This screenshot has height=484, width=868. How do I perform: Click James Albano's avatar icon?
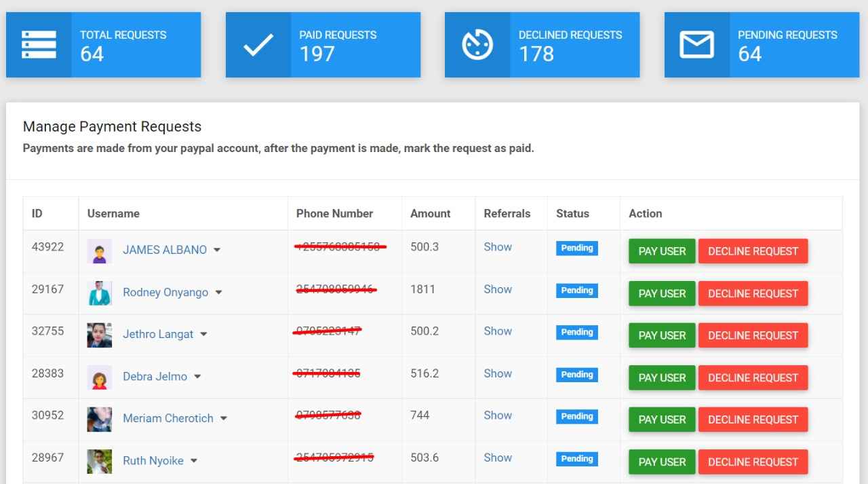click(x=100, y=251)
